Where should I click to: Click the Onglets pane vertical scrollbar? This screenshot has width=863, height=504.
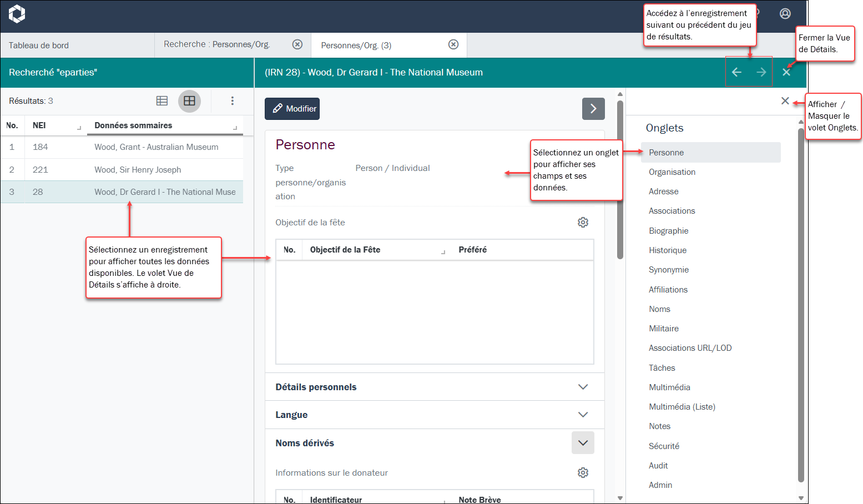[801, 305]
